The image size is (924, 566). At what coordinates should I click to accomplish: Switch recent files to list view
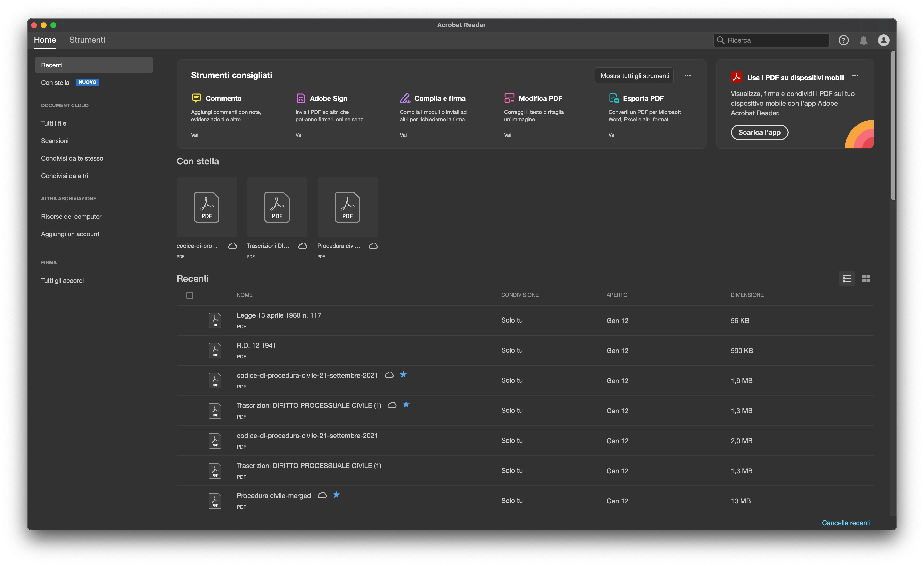point(846,278)
